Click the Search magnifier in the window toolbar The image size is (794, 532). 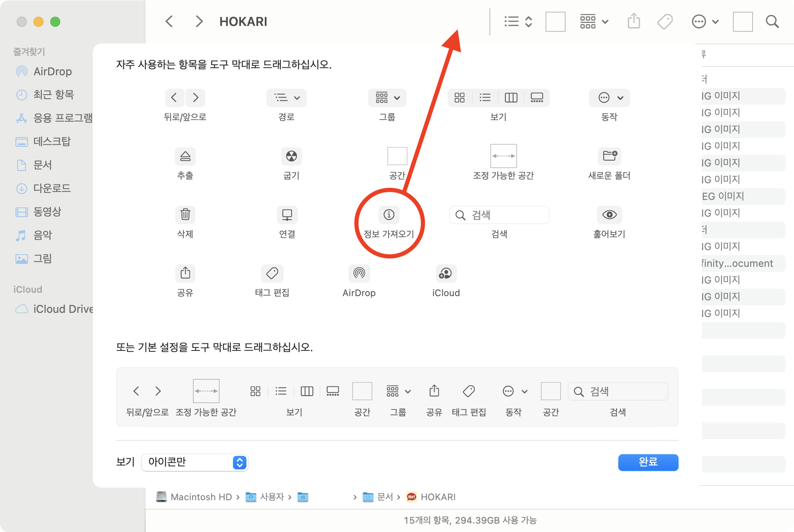pos(772,21)
